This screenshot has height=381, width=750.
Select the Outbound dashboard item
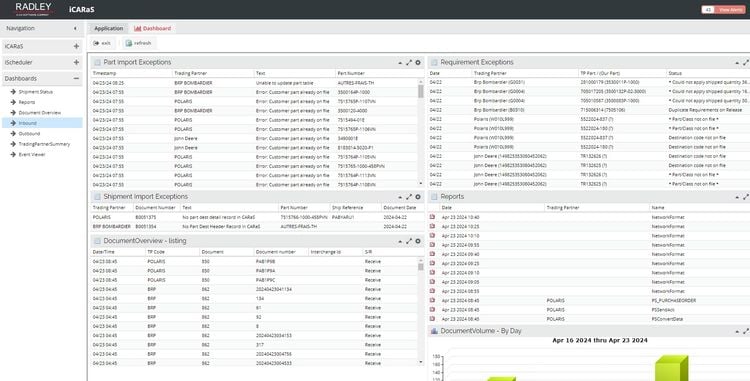(29, 134)
